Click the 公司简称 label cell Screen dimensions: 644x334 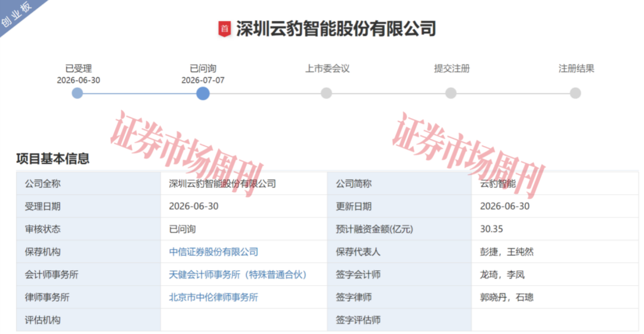coord(399,184)
